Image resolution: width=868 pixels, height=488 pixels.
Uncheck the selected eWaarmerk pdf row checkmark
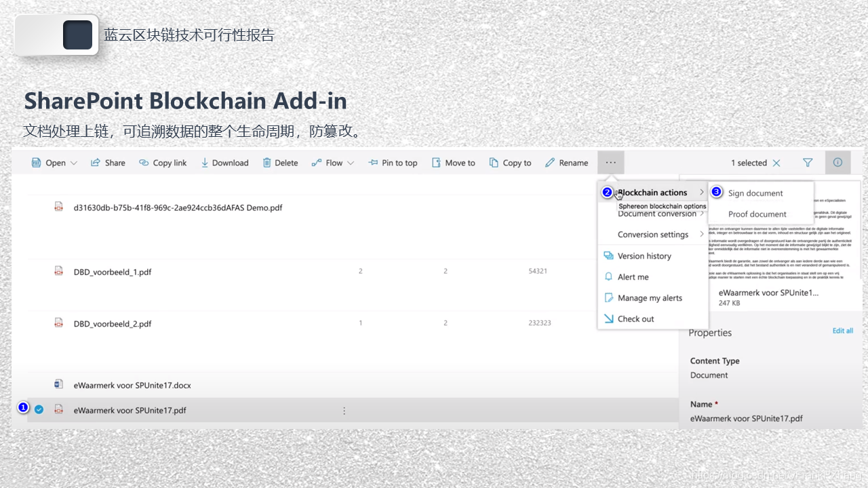coord(39,409)
